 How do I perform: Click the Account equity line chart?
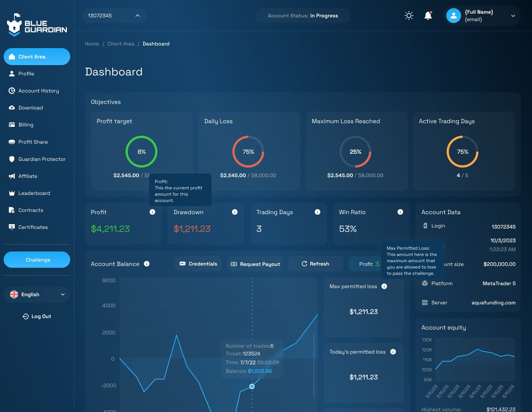click(x=475, y=359)
